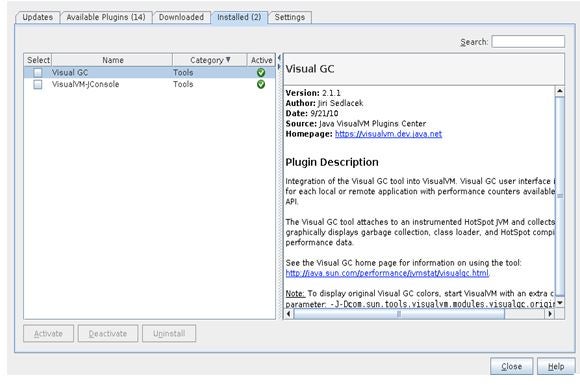
Task: Click the Author Jiri Sedlacek line
Action: (324, 103)
